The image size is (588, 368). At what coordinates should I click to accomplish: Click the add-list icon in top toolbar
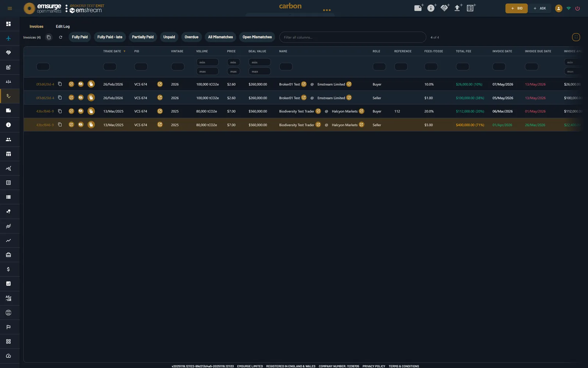(x=471, y=8)
